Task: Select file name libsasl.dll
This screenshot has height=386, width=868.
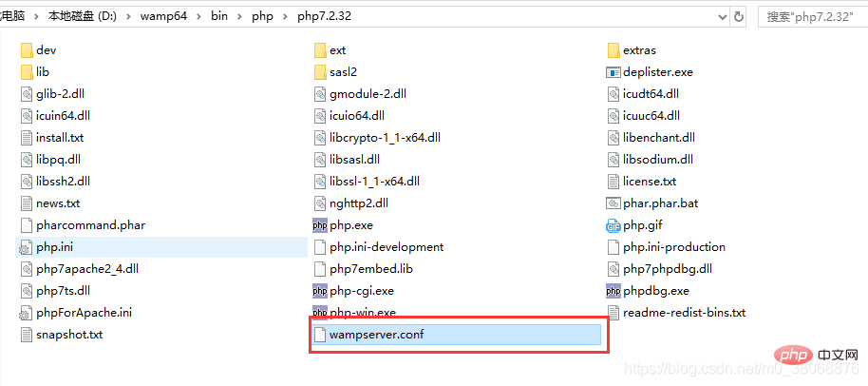Action: (x=354, y=160)
